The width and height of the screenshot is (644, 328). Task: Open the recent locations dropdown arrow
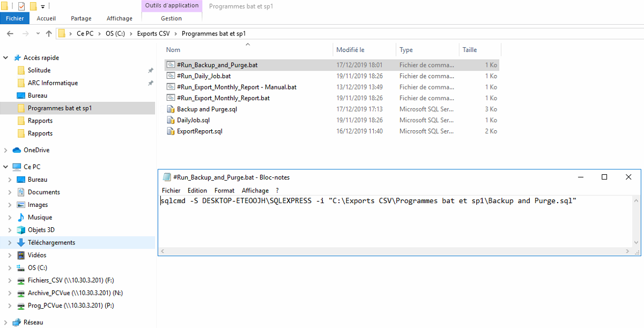37,34
